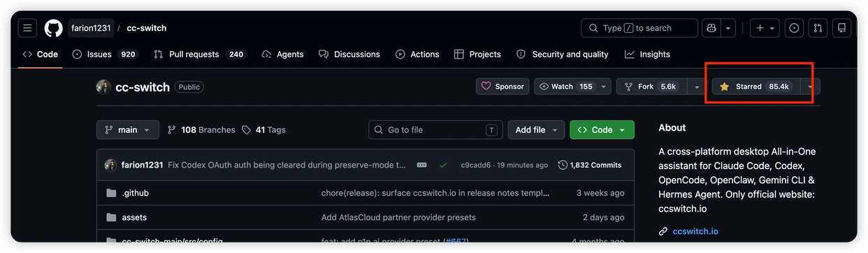View the green check status icon
Image resolution: width=868 pixels, height=253 pixels.
[x=443, y=165]
